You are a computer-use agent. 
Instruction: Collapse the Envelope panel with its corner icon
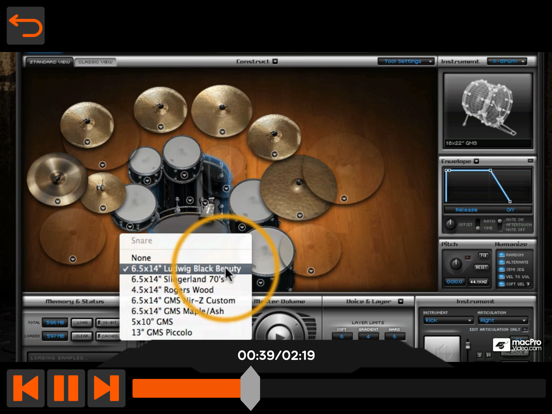[530, 161]
